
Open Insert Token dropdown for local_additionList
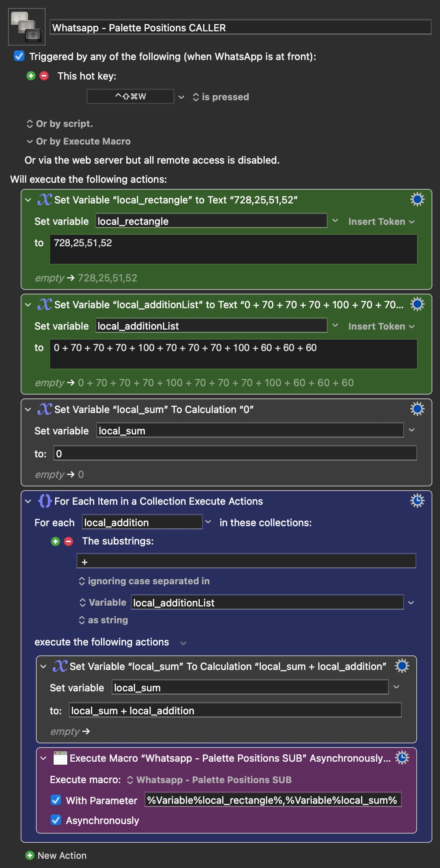(x=381, y=326)
